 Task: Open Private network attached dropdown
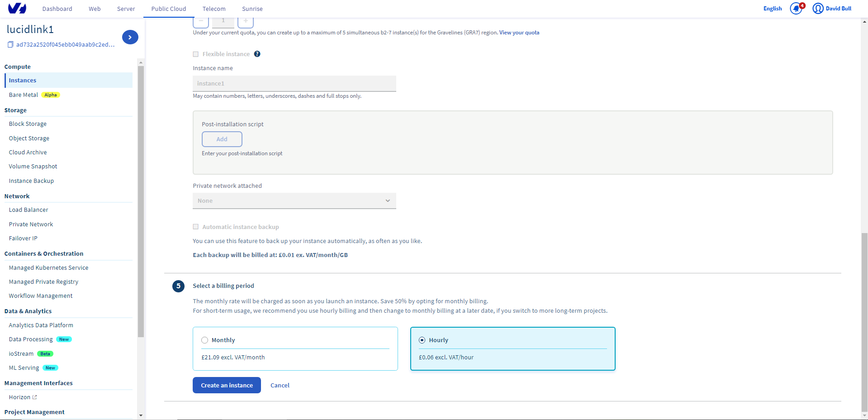pyautogui.click(x=294, y=201)
